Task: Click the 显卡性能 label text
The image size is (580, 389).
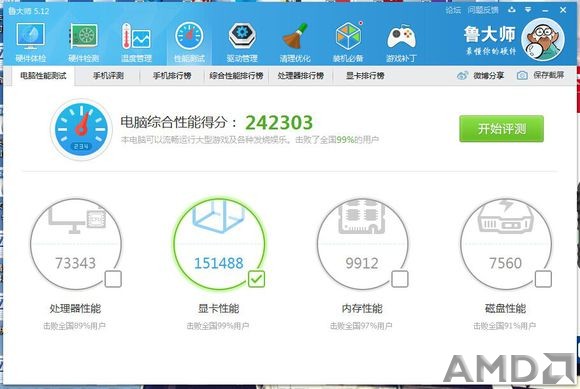Action: (219, 308)
